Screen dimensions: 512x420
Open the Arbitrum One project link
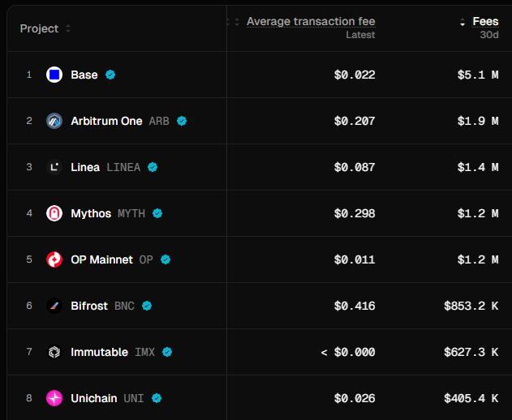[106, 121]
